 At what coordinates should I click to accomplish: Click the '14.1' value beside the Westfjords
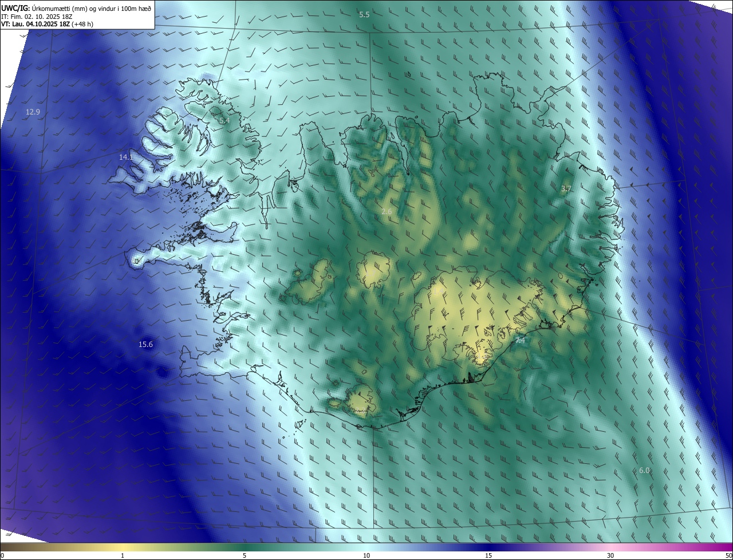(126, 157)
